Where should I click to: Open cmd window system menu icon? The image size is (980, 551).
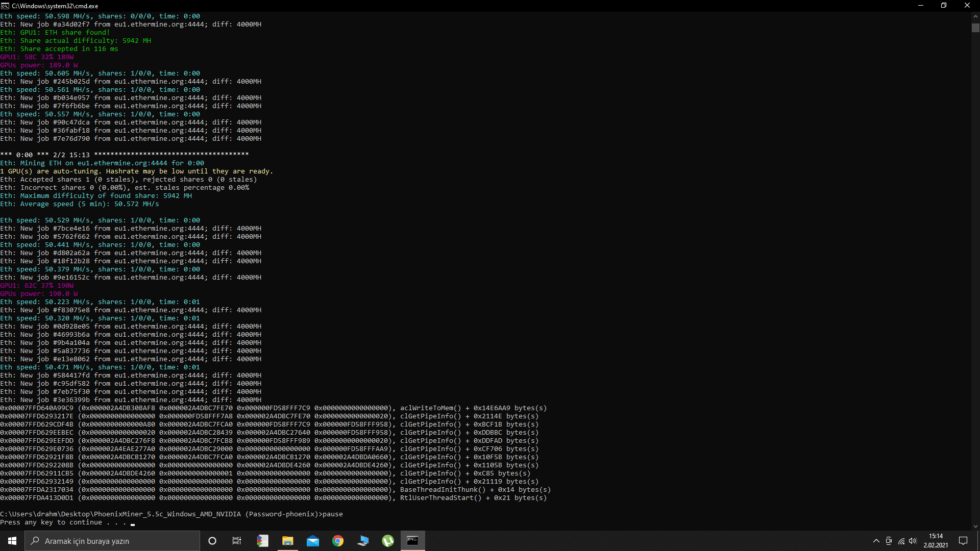tap(5, 6)
